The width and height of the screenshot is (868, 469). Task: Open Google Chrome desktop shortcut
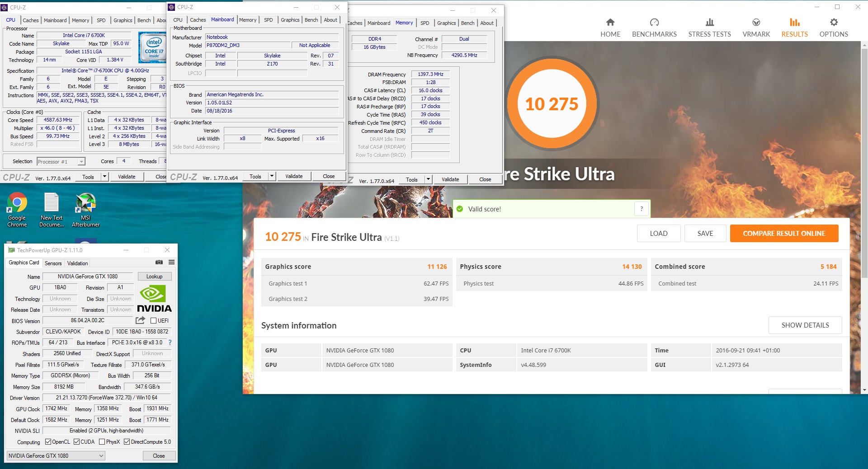click(x=17, y=210)
